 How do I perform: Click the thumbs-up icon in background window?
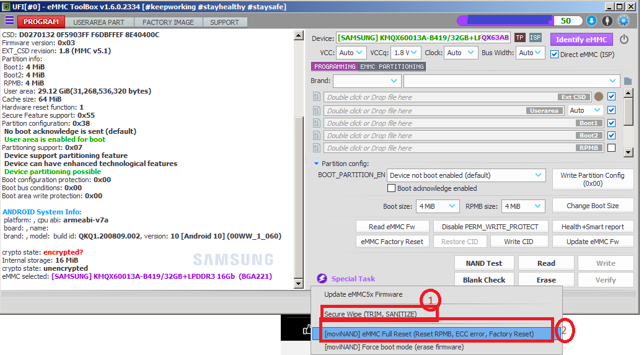pyautogui.click(x=306, y=330)
